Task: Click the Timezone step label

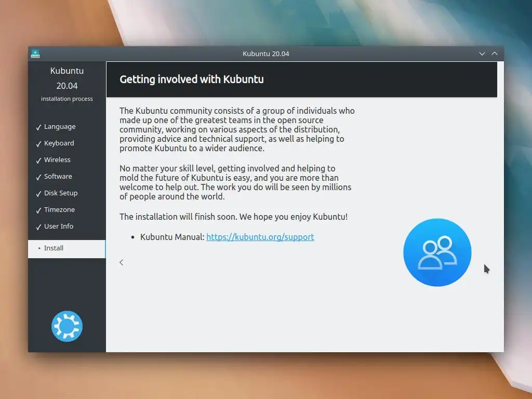Action: tap(59, 210)
